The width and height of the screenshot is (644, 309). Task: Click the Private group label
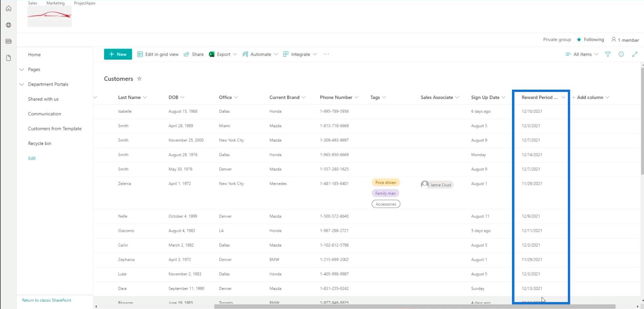pos(557,39)
